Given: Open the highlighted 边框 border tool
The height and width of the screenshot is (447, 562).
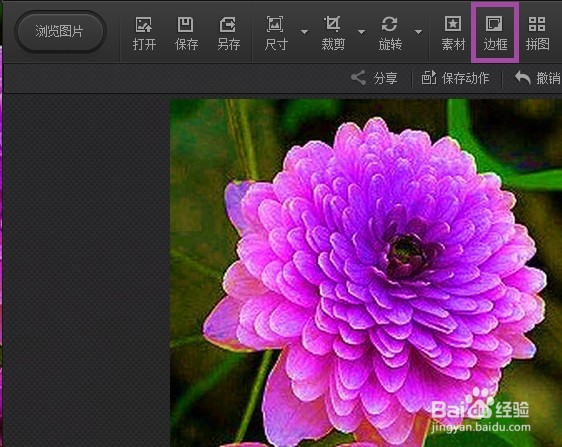Looking at the screenshot, I should point(495,33).
